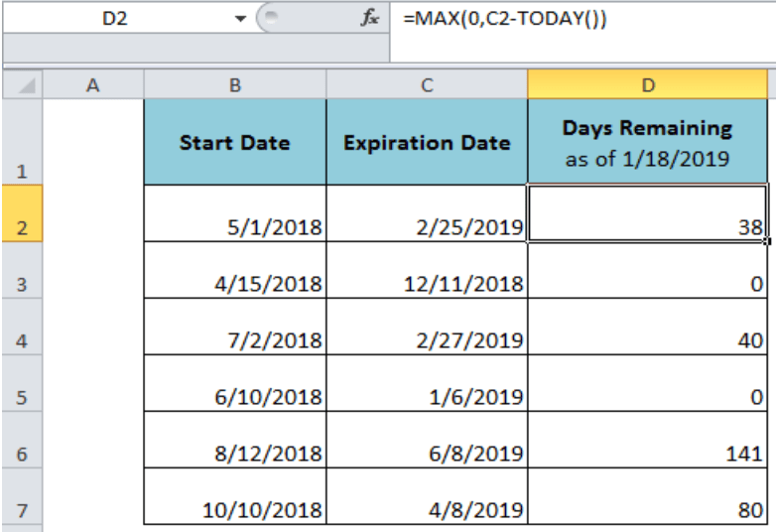Click the Start Date header cell

click(x=235, y=142)
